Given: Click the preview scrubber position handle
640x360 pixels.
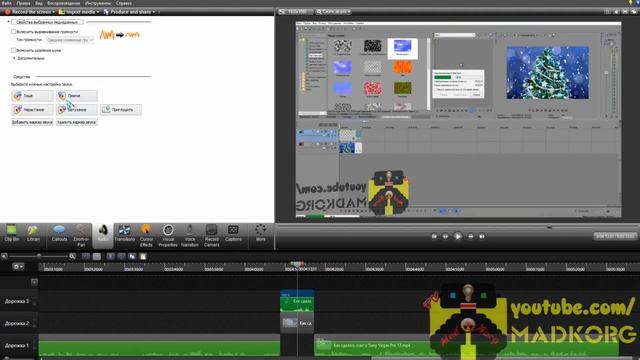Looking at the screenshot, I should point(549,227).
